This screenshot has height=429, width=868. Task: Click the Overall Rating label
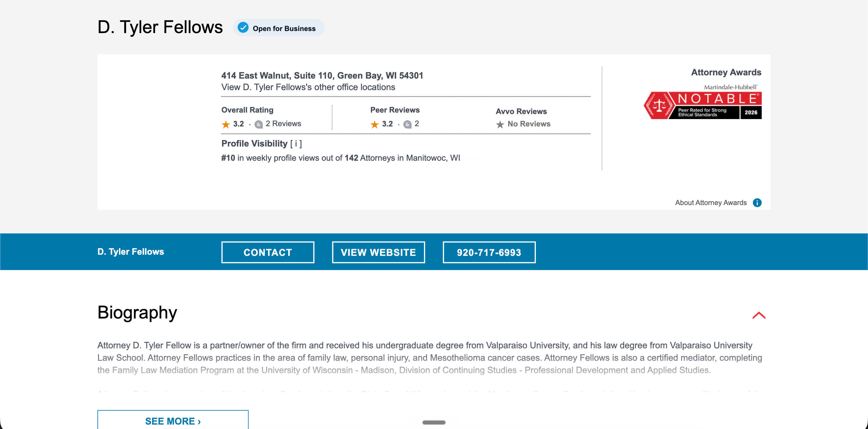click(247, 110)
